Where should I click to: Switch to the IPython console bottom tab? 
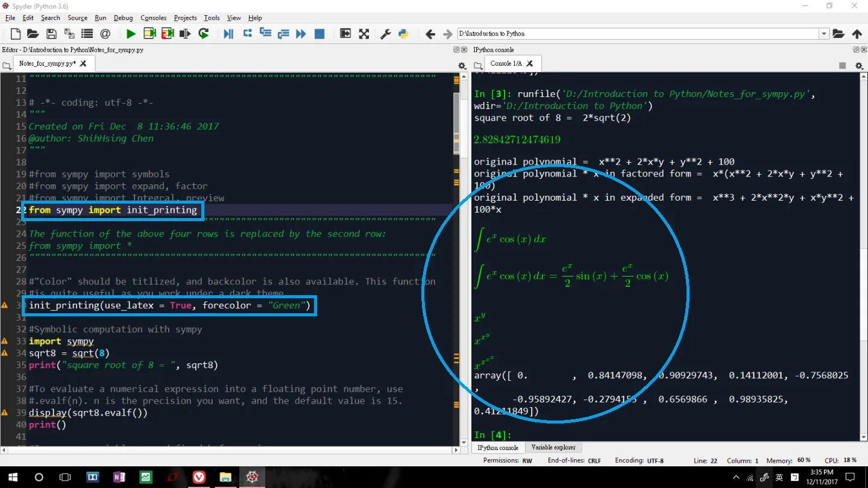pyautogui.click(x=498, y=448)
